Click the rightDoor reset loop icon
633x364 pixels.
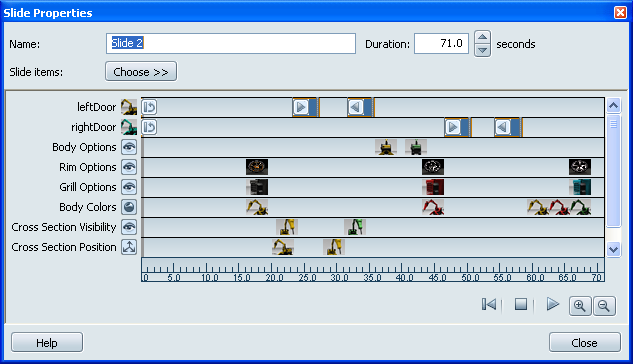149,127
